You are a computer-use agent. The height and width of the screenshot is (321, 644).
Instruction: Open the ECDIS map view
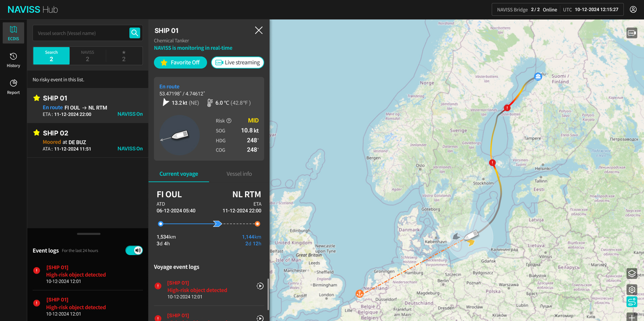coord(13,33)
